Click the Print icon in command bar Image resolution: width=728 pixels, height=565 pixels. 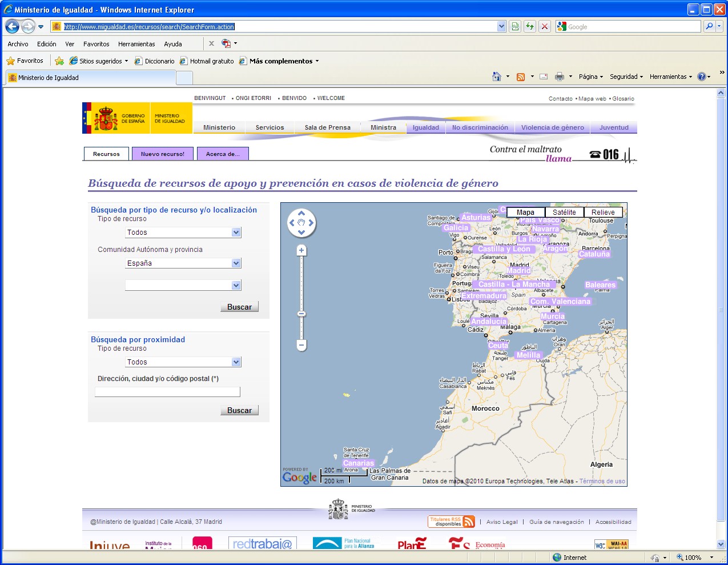[x=560, y=77]
